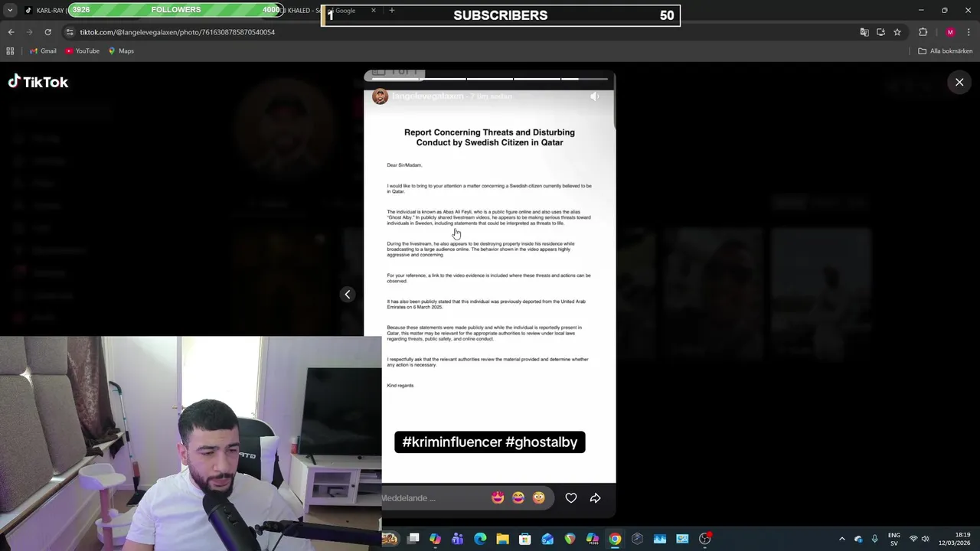980x551 pixels.
Task: Expand the Alla bokmärken folder
Action: pyautogui.click(x=946, y=51)
